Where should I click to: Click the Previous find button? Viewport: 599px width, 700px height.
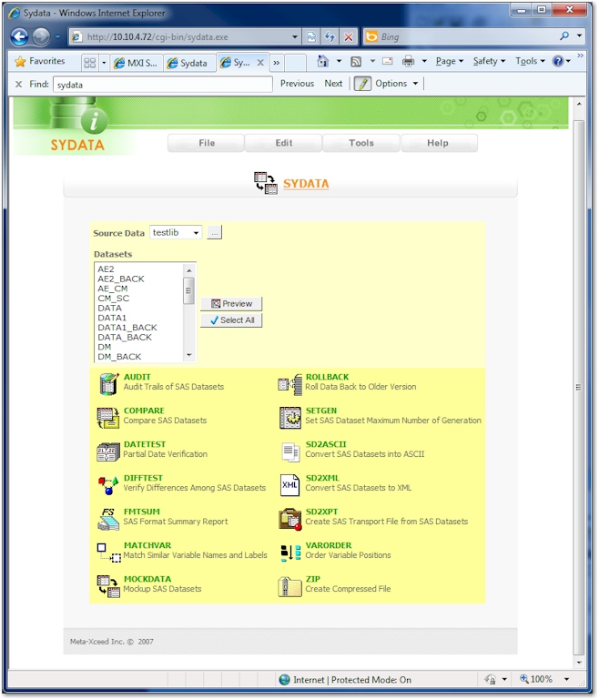297,84
